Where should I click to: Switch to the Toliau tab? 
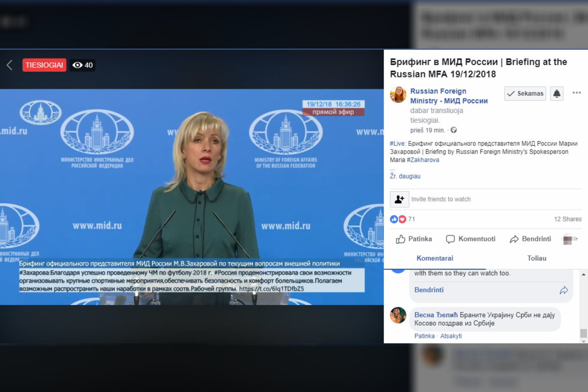pos(537,258)
